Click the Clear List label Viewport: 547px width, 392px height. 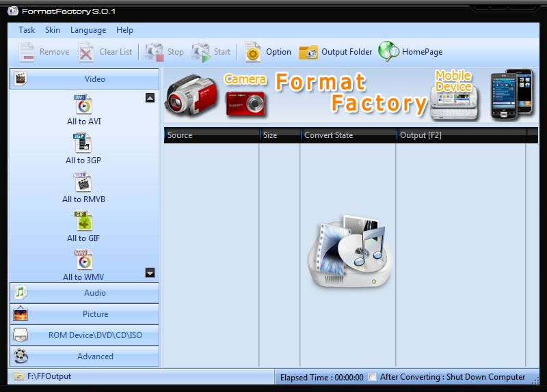116,52
